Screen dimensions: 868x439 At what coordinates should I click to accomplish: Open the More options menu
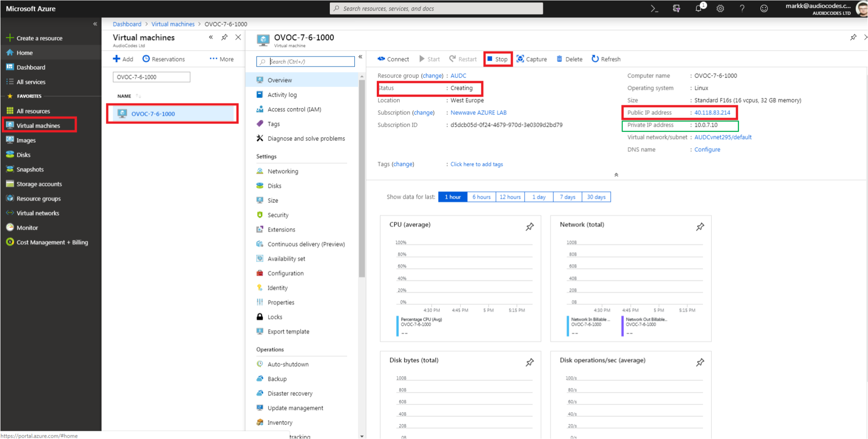(222, 59)
